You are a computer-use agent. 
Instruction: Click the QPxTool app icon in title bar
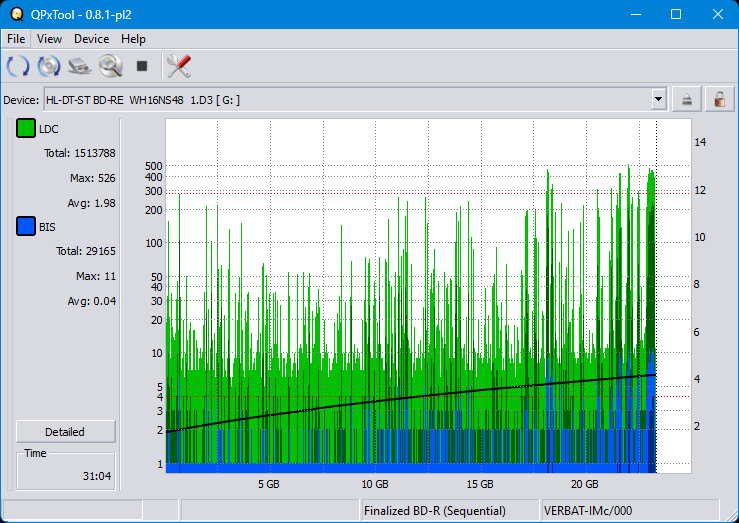(x=16, y=14)
